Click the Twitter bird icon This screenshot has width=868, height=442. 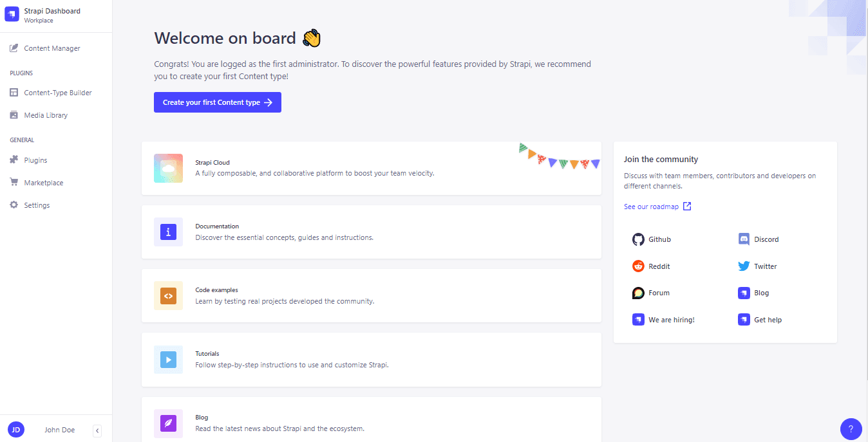tap(744, 266)
